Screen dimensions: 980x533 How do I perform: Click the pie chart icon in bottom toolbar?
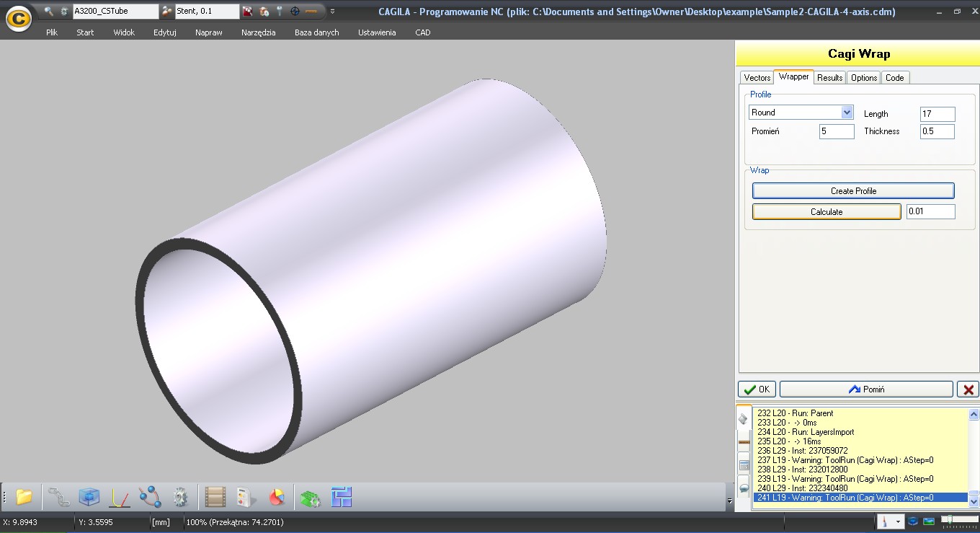pos(277,497)
